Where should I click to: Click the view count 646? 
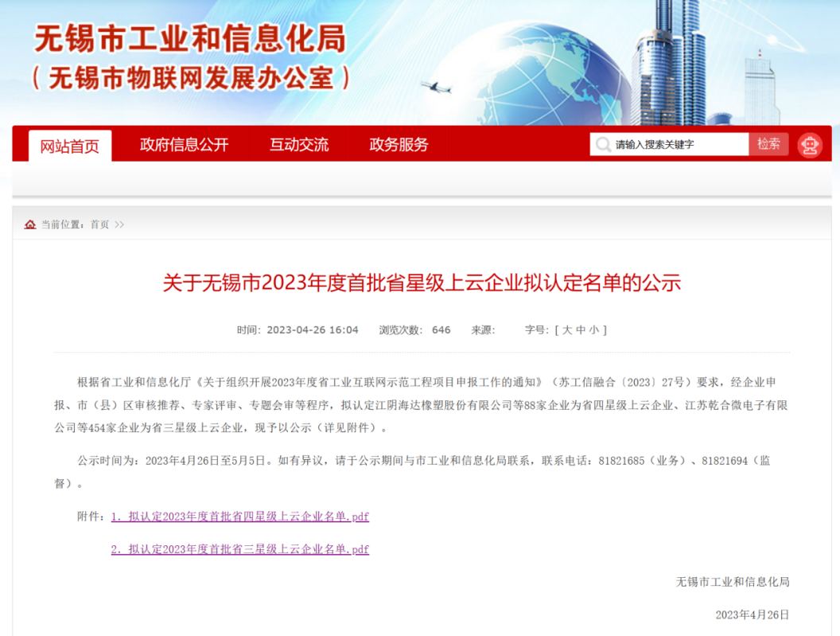441,330
